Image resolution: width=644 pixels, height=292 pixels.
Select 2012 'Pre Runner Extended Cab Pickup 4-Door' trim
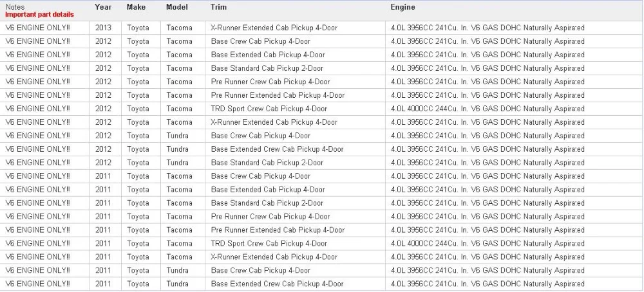(x=278, y=95)
